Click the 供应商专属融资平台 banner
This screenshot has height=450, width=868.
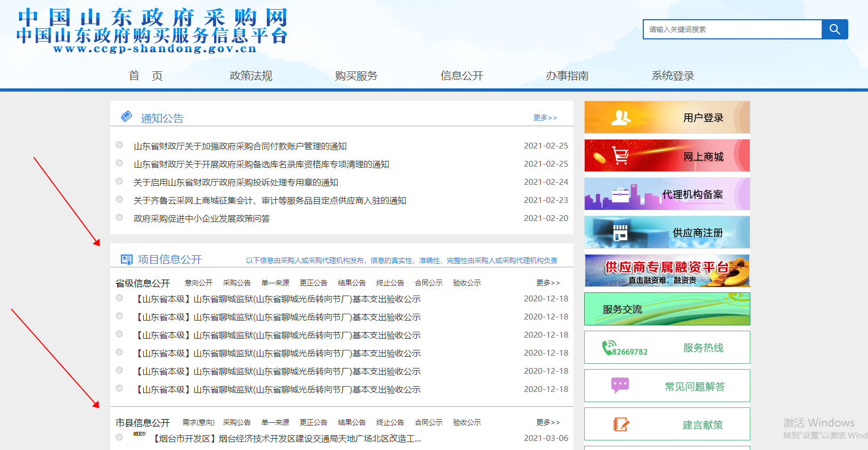click(x=667, y=271)
